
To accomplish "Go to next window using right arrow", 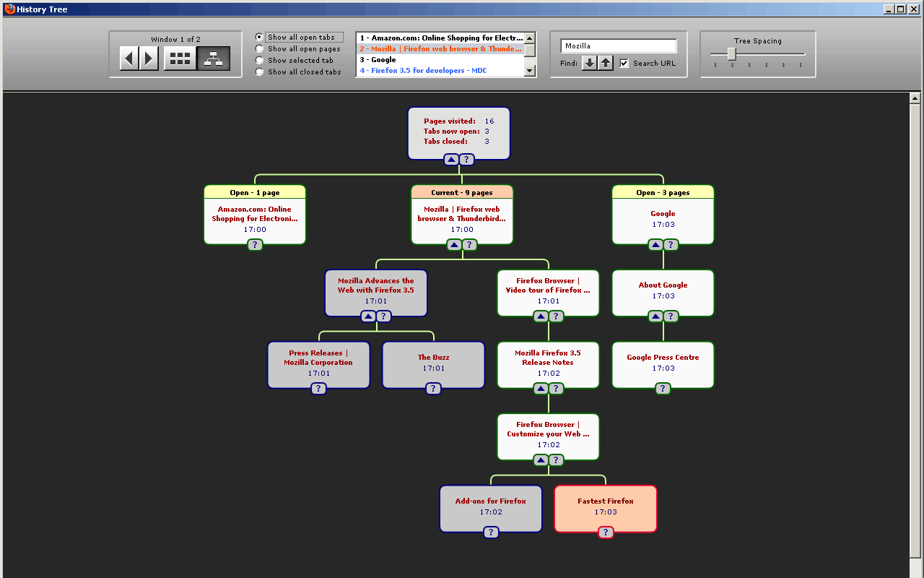I will coord(149,59).
